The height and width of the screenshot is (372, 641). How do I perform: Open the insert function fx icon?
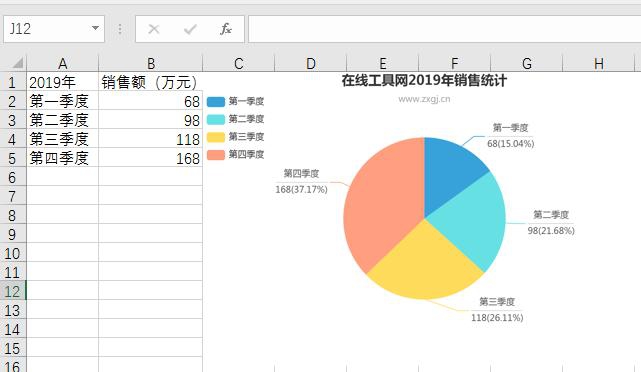pyautogui.click(x=226, y=29)
